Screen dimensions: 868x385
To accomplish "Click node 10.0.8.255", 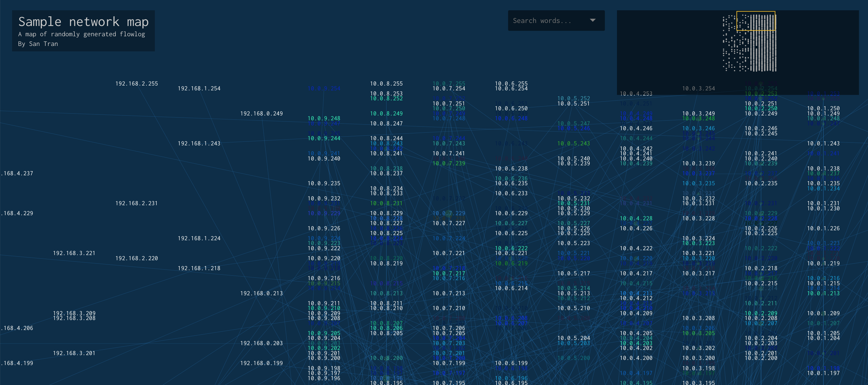I will [386, 83].
